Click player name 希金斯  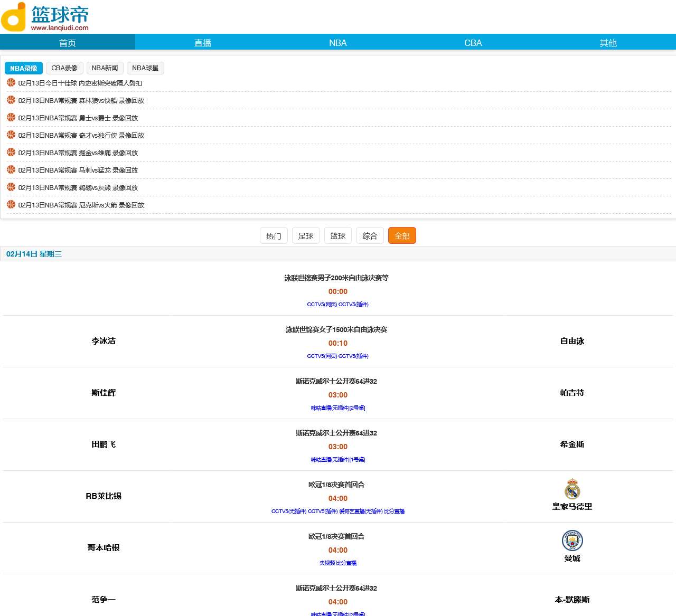click(572, 444)
